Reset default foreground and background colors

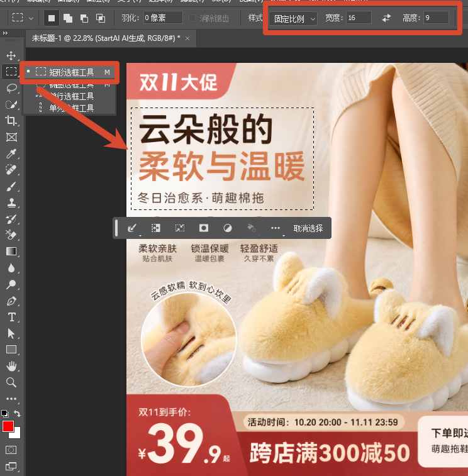(x=5, y=414)
